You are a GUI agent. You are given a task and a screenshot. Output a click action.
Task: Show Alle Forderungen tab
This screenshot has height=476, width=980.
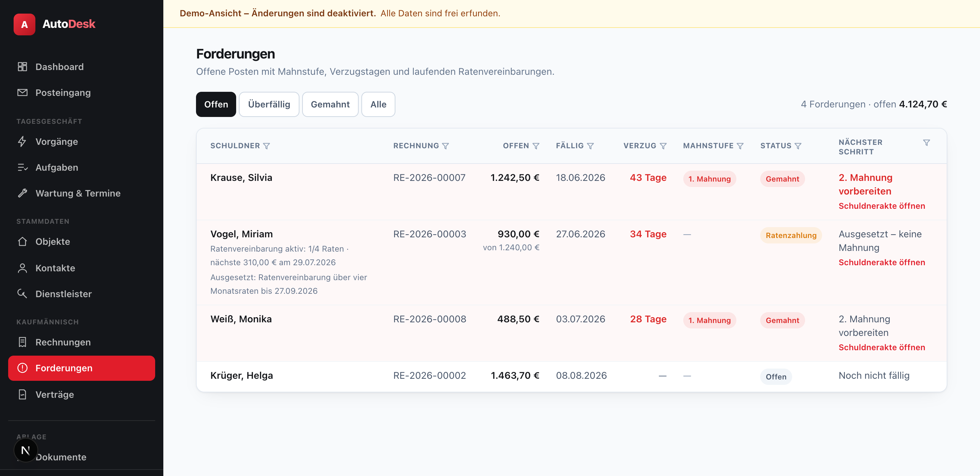(378, 104)
